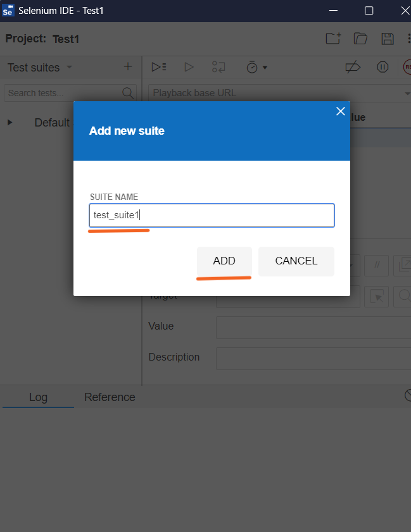Run all tests in suite icon
The image size is (411, 532).
point(158,67)
